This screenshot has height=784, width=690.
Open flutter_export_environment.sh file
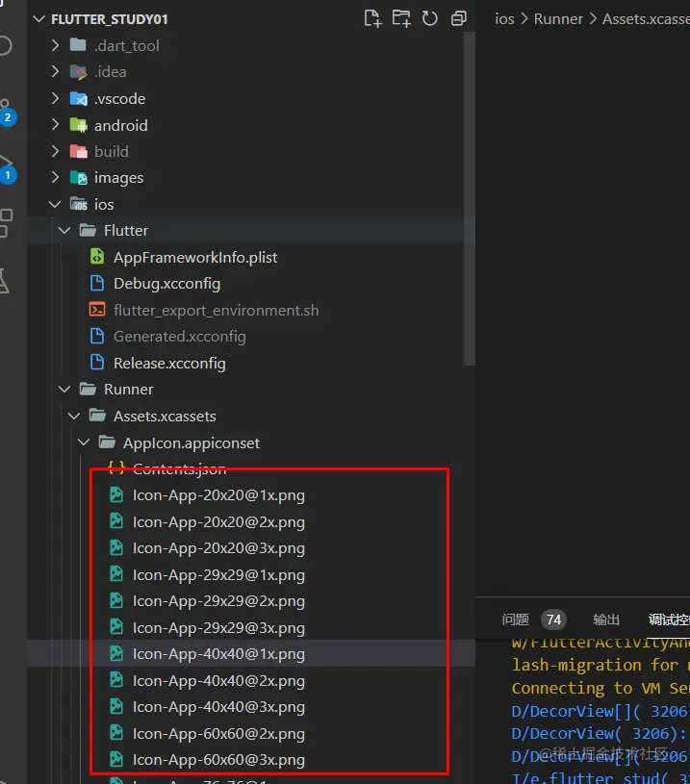(x=217, y=311)
